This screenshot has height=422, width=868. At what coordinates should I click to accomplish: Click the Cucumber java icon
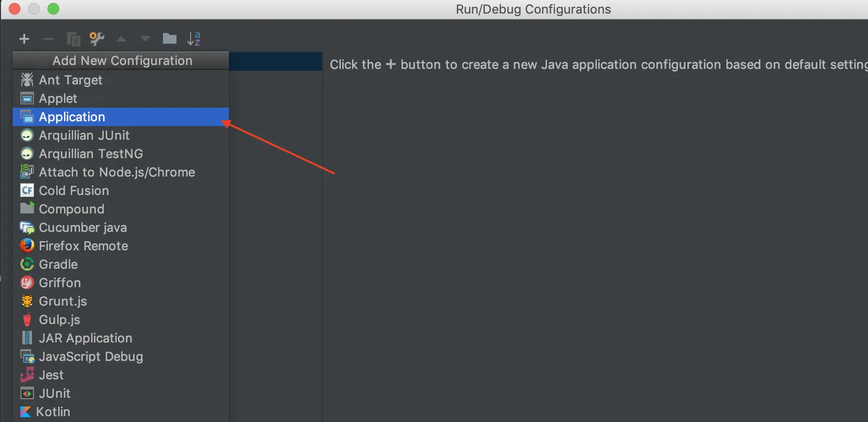[x=27, y=227]
